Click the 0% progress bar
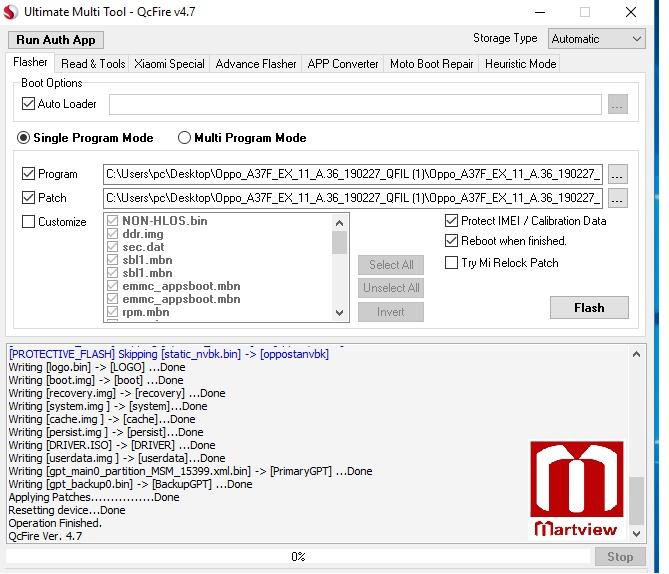 (299, 557)
